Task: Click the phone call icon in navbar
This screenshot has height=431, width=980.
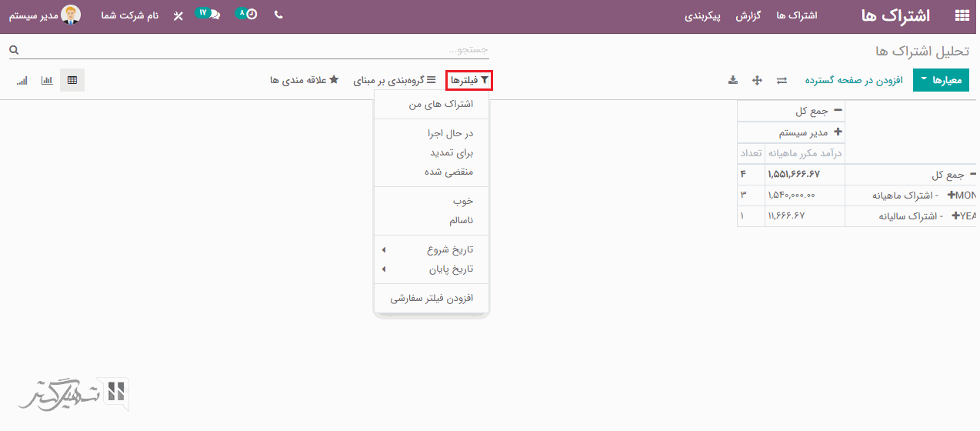Action: pos(278,15)
